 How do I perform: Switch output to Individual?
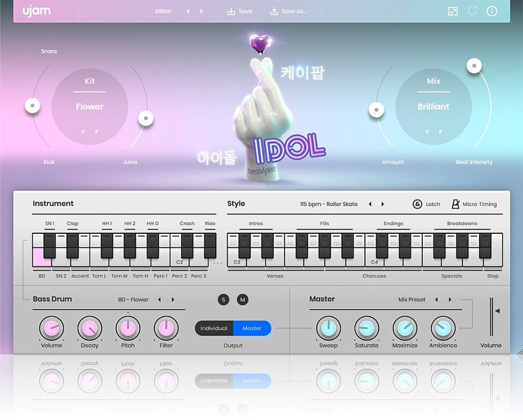pos(214,328)
